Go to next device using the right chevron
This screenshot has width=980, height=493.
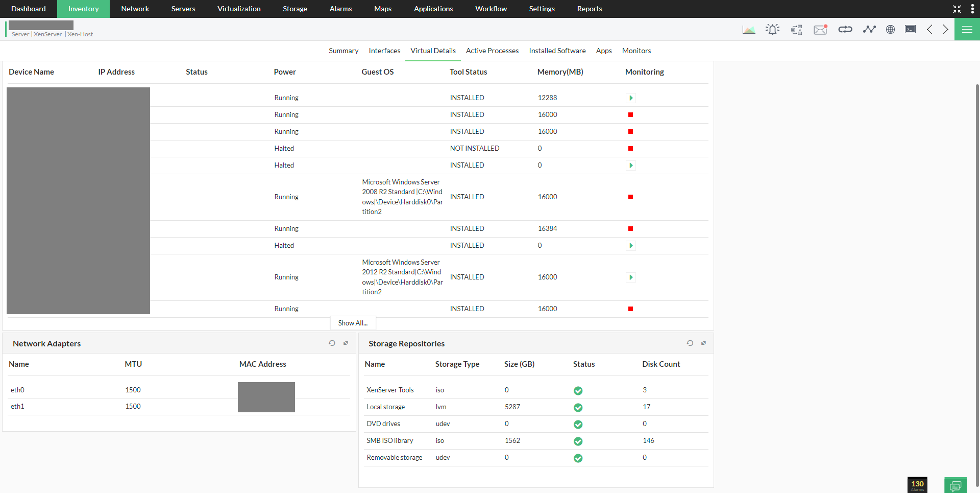tap(946, 29)
